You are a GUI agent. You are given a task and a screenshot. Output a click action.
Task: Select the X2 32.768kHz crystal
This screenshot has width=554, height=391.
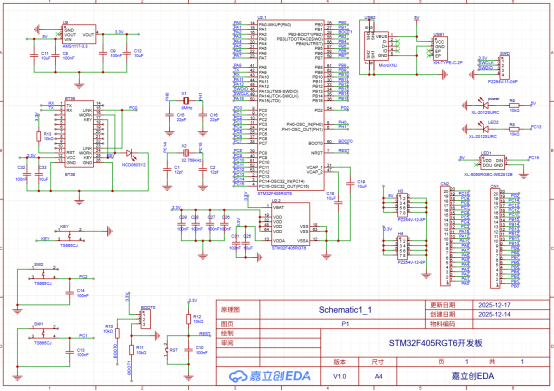pos(185,153)
